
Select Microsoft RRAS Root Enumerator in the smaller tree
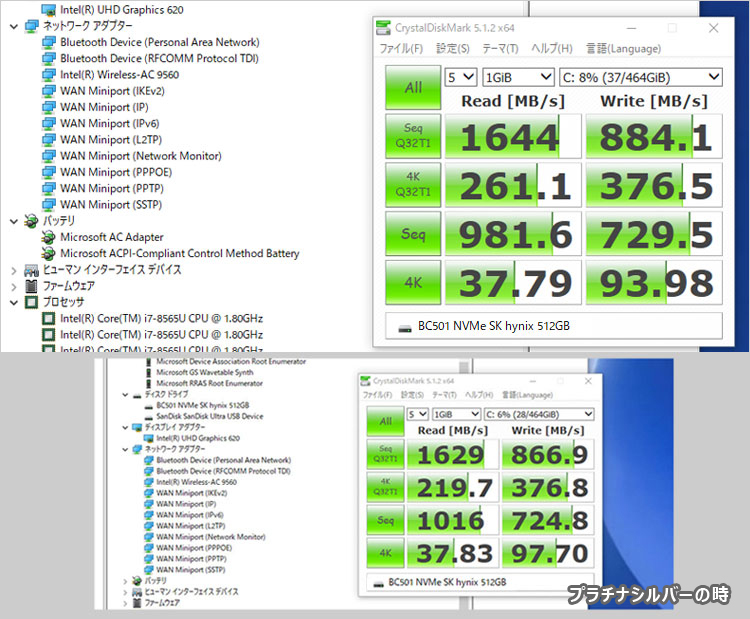[210, 383]
